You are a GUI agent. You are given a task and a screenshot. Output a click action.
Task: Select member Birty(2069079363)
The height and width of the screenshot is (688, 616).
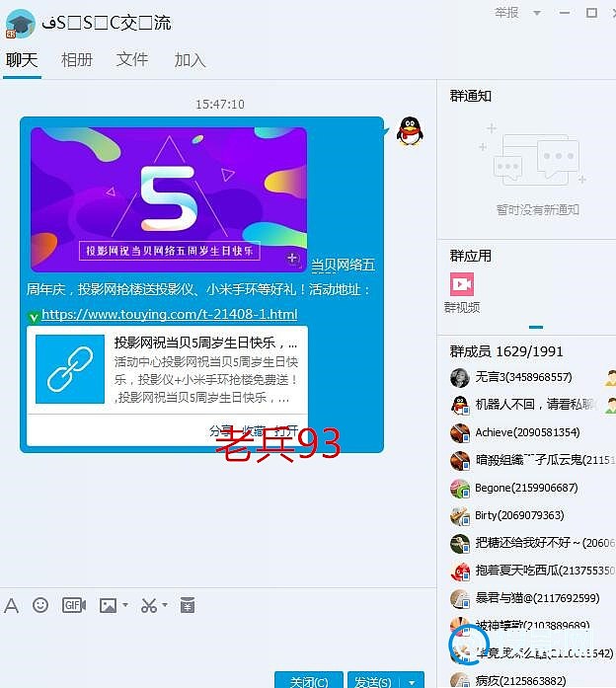(519, 514)
